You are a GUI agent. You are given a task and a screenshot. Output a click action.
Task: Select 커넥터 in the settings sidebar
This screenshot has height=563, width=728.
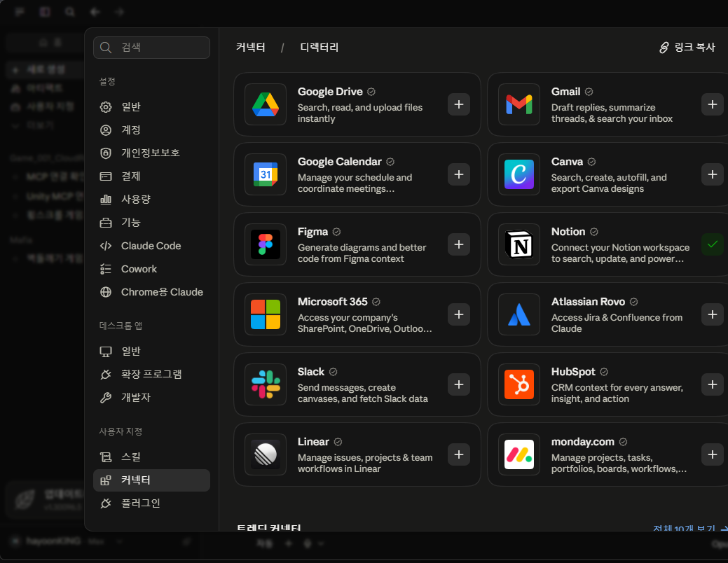(x=151, y=480)
